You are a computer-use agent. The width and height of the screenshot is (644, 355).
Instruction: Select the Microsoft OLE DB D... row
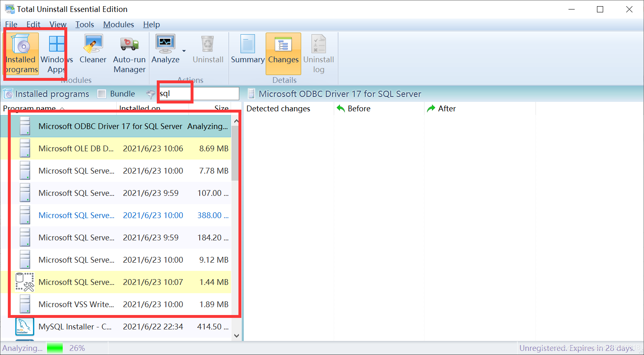click(x=116, y=148)
